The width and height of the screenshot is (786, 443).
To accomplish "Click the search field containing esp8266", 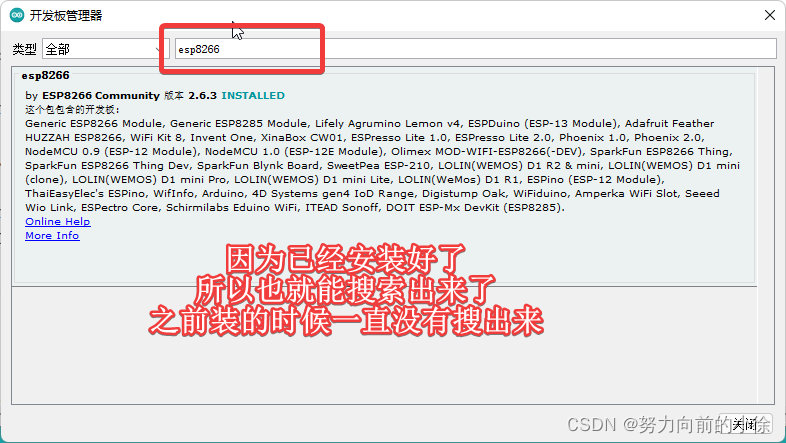I will click(x=475, y=49).
